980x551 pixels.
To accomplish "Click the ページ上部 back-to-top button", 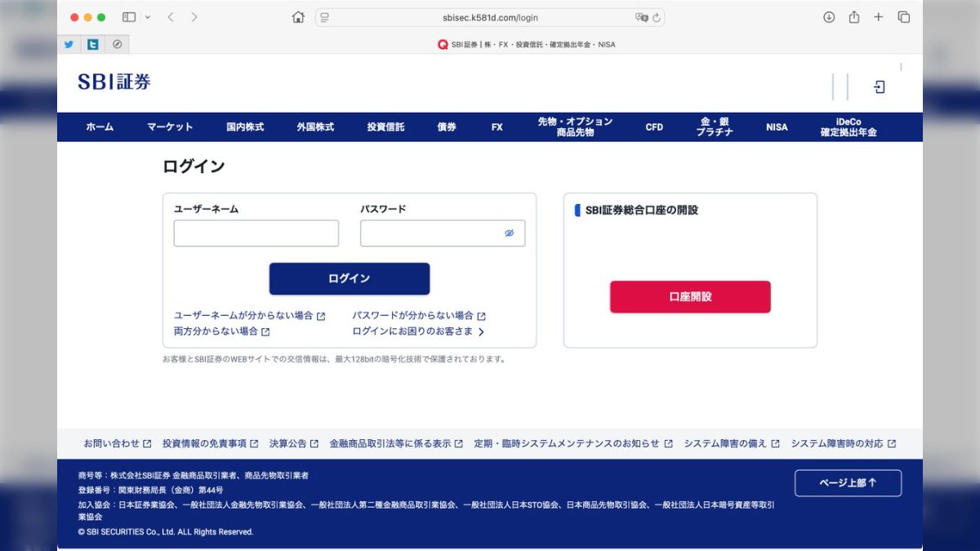I will 848,483.
